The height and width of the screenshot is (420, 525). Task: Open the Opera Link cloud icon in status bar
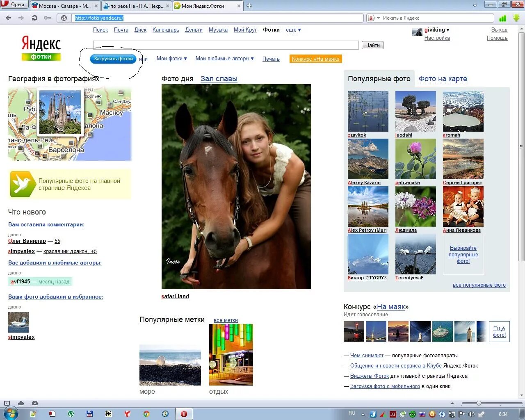(x=21, y=403)
